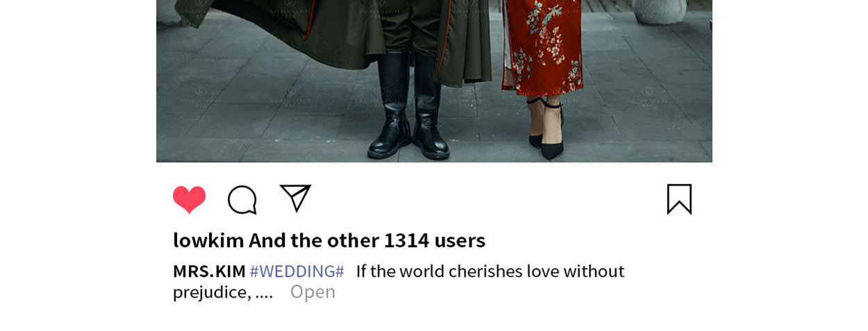View the other 1314 users who liked
The height and width of the screenshot is (331, 868).
point(367,240)
